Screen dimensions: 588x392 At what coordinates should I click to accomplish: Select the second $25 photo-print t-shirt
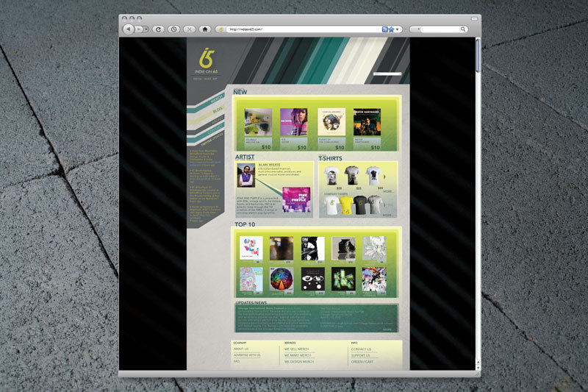pyautogui.click(x=352, y=176)
